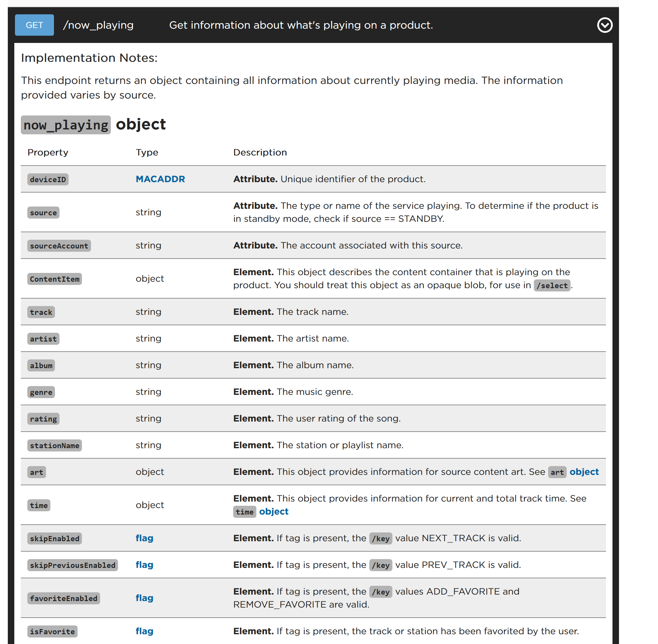Click the sourceAccount property tag
The image size is (658, 644).
[59, 246]
